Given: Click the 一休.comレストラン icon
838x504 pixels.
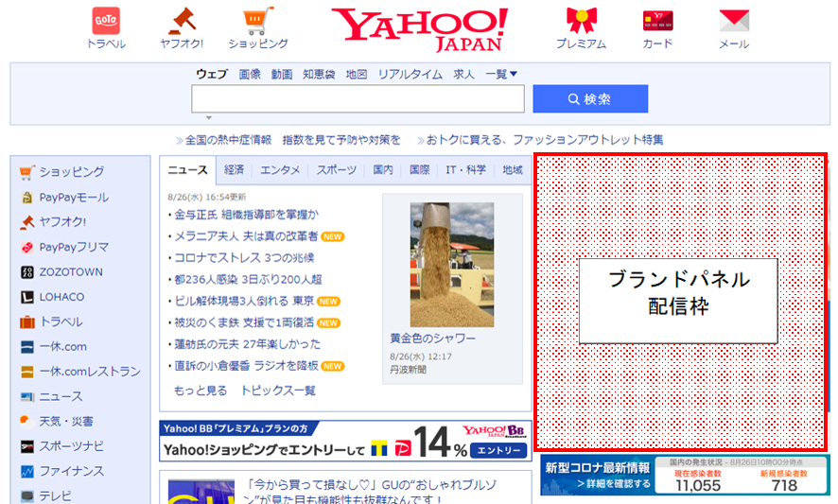Looking at the screenshot, I should [x=27, y=372].
